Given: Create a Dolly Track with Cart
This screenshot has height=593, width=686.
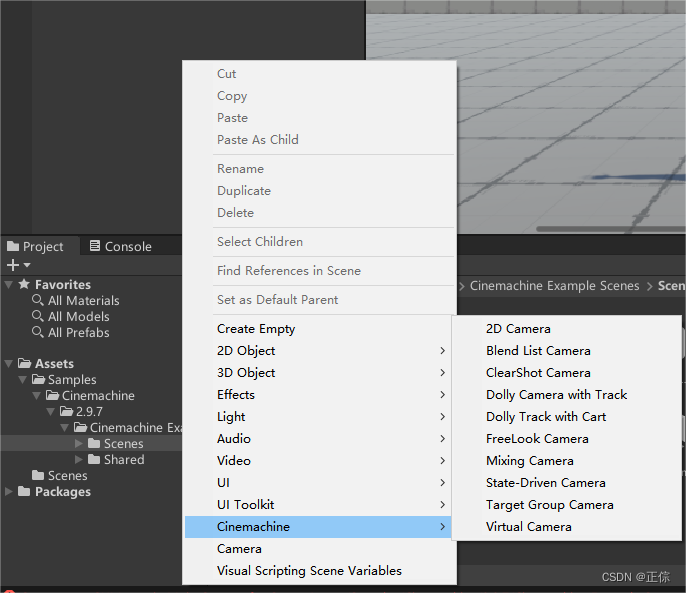Looking at the screenshot, I should coord(567,417).
